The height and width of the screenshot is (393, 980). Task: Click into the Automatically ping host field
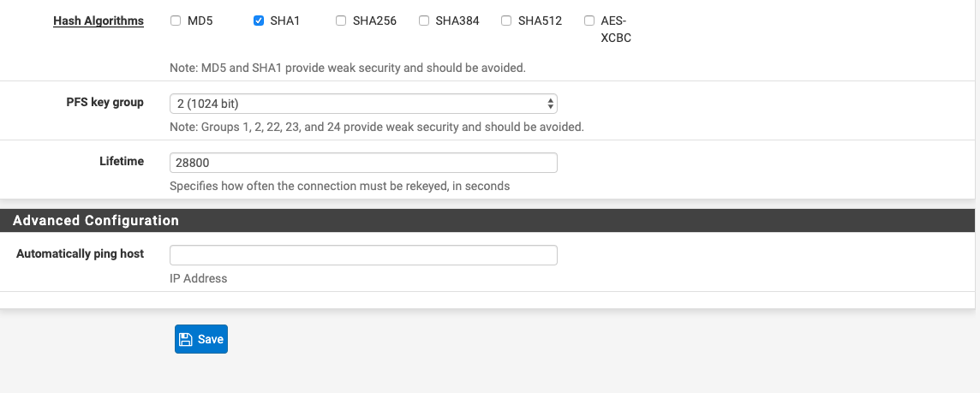coord(363,255)
